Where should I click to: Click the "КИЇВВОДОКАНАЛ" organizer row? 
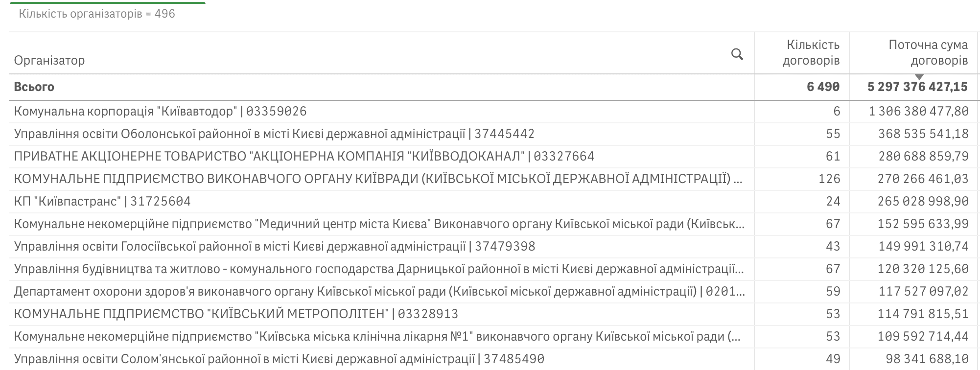click(303, 157)
